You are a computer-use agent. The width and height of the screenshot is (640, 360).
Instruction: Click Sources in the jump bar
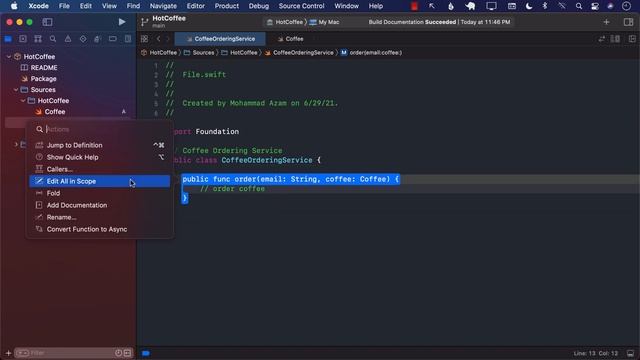coord(199,53)
